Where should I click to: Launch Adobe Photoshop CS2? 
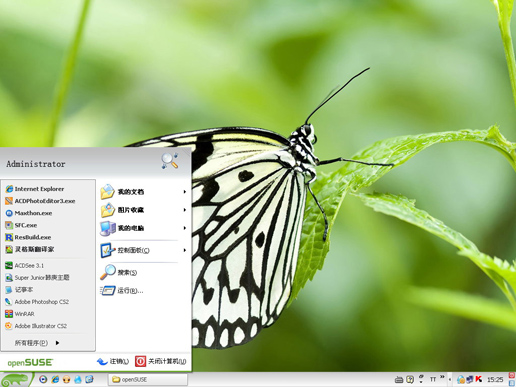tap(37, 302)
